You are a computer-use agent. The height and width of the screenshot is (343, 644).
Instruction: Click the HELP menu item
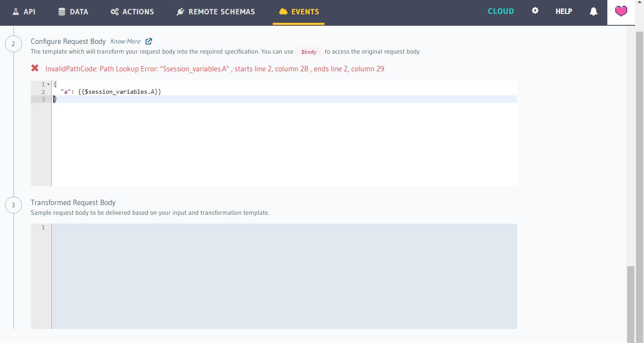pyautogui.click(x=563, y=11)
